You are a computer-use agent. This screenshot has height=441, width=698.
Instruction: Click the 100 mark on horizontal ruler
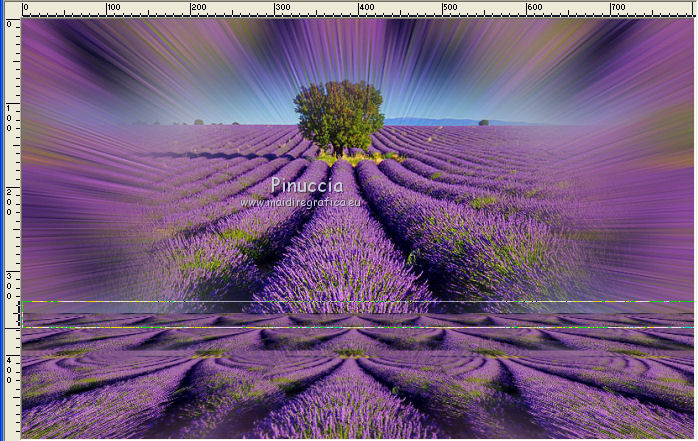pyautogui.click(x=114, y=7)
